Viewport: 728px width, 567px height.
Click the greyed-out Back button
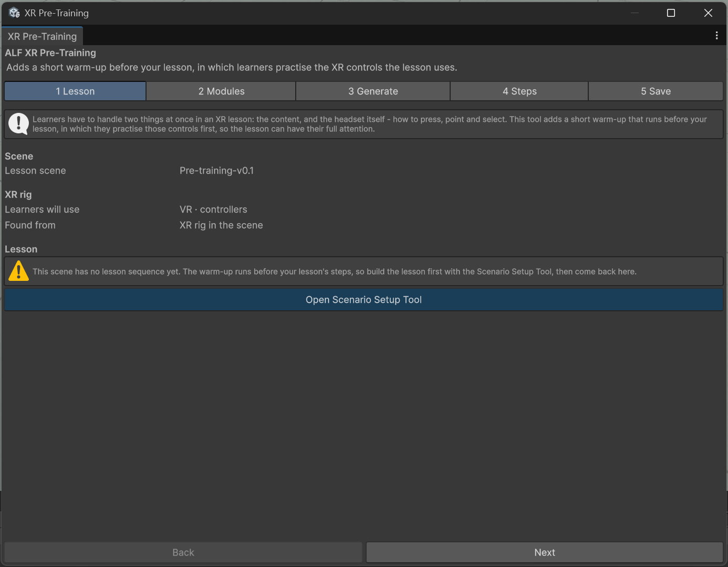[x=183, y=552]
